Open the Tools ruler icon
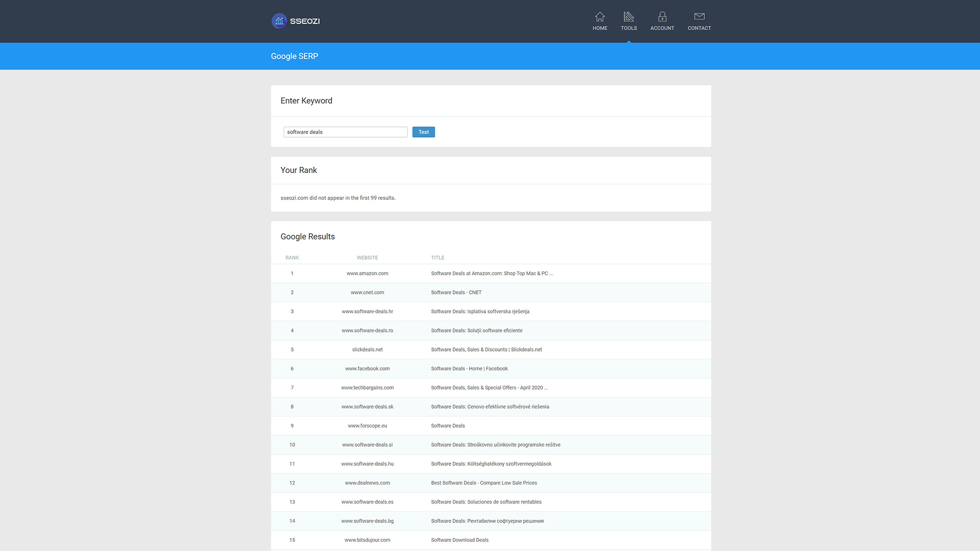 [x=629, y=16]
